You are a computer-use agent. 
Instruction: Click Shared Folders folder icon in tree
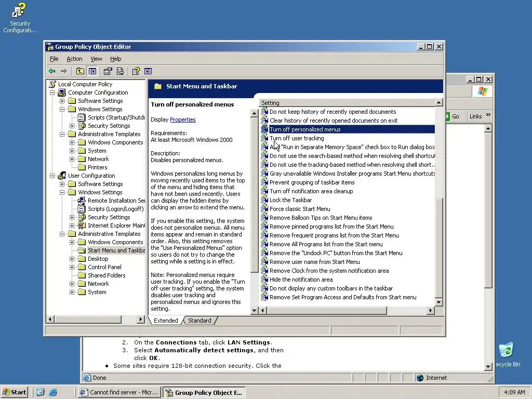point(82,275)
